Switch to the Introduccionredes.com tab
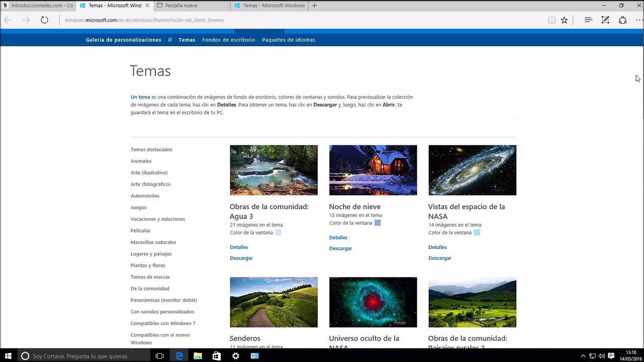 click(x=39, y=6)
